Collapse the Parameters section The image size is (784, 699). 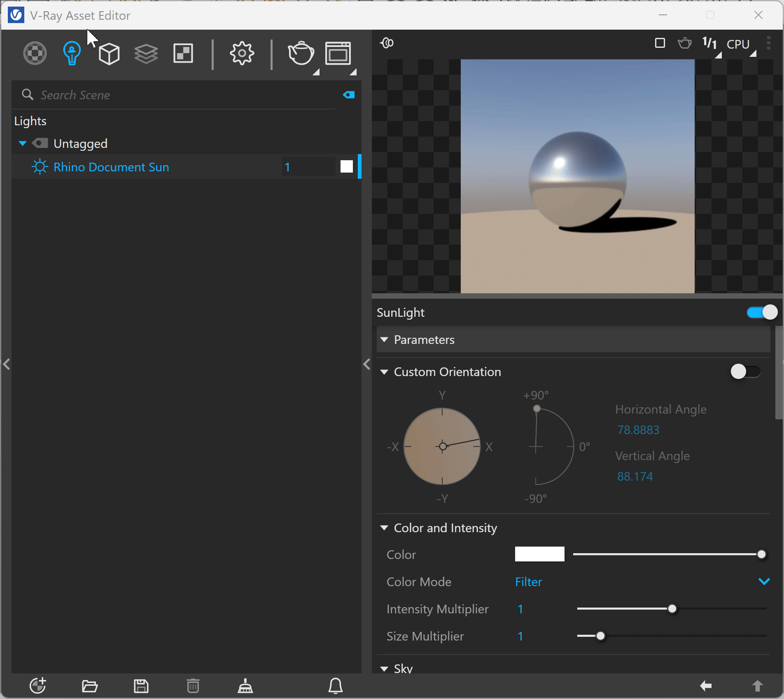(384, 340)
